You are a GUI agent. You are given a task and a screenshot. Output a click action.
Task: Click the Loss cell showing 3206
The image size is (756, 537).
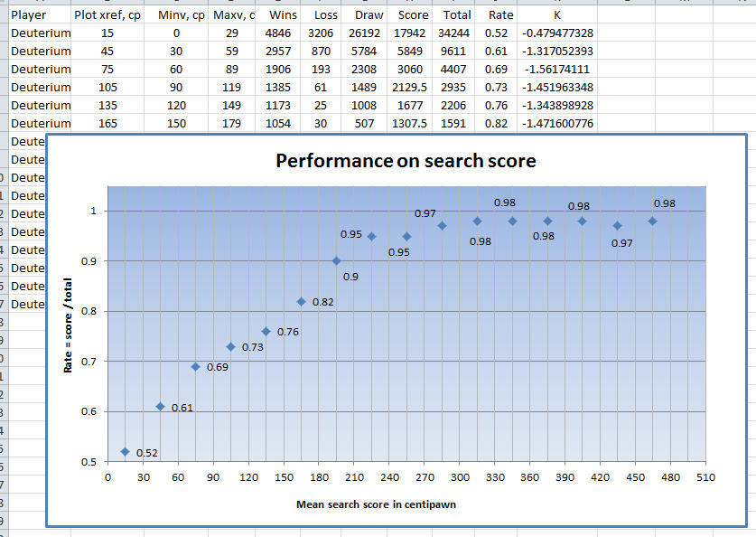(326, 33)
